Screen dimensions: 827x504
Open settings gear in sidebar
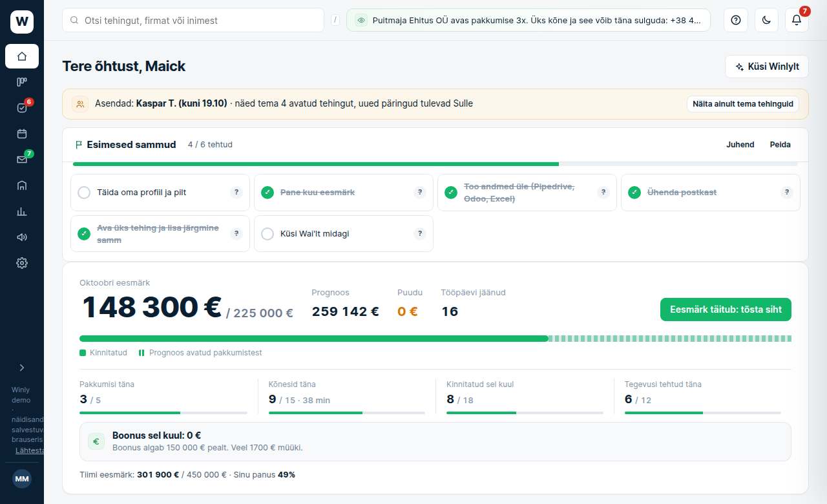[22, 263]
